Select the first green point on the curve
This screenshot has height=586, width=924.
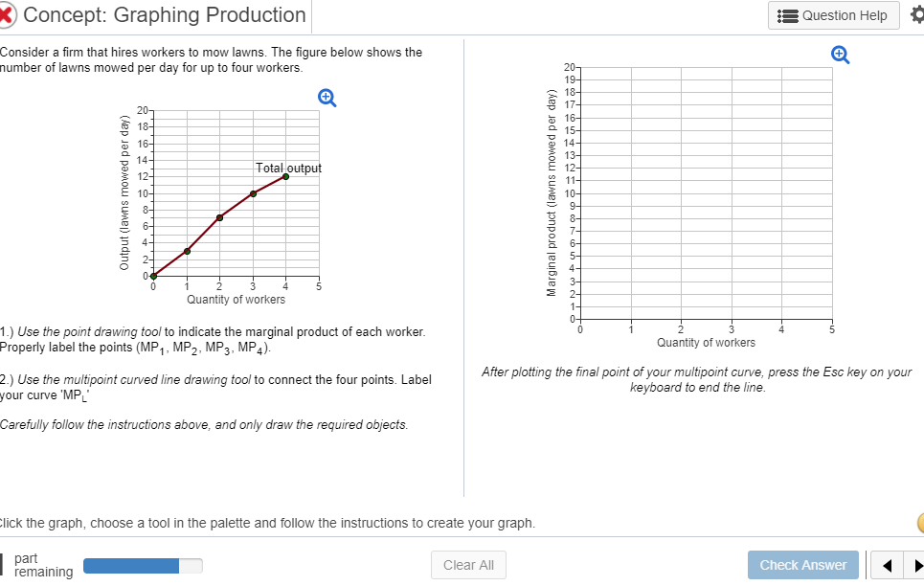154,275
